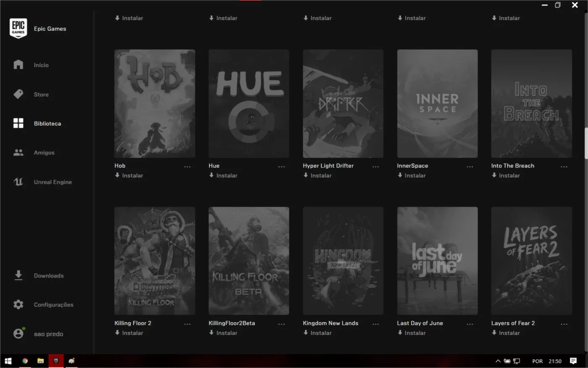
Task: Open Layers of Fear 2 options menu
Action: [x=564, y=324]
